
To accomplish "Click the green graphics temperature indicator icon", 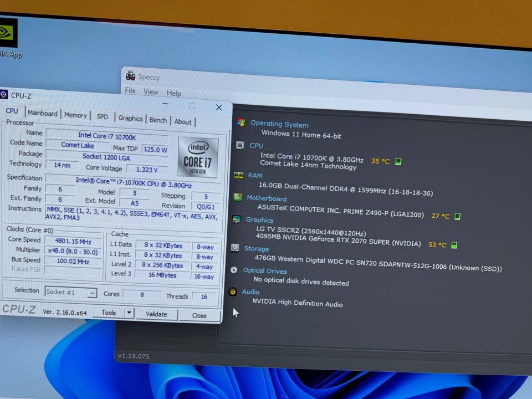I will 454,245.
